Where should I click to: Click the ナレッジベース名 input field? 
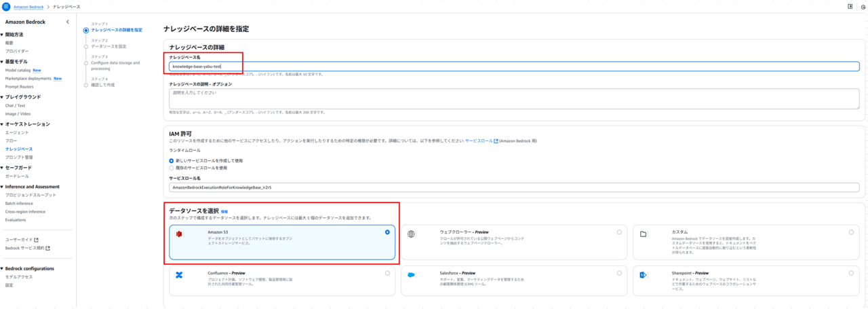pyautogui.click(x=514, y=67)
